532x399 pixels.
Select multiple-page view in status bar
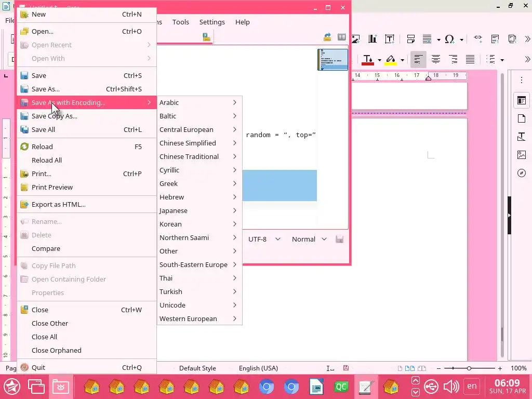[410, 368]
